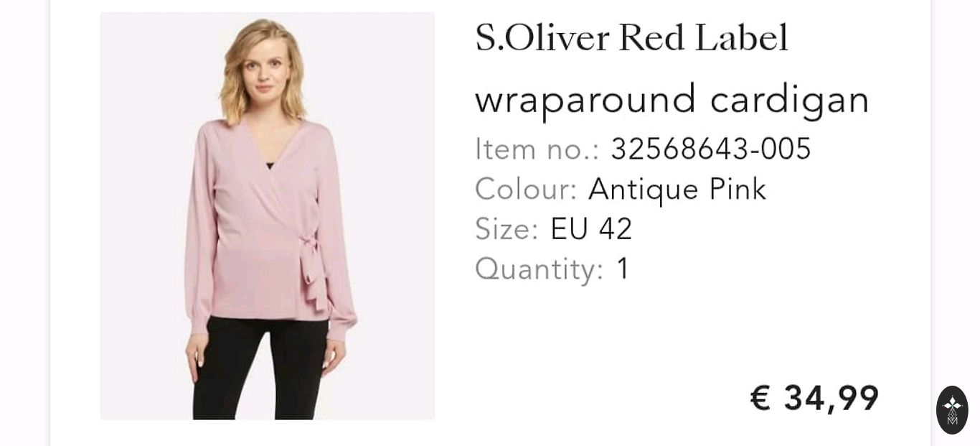
Task: Select the Antique Pink colour value
Action: (x=677, y=190)
